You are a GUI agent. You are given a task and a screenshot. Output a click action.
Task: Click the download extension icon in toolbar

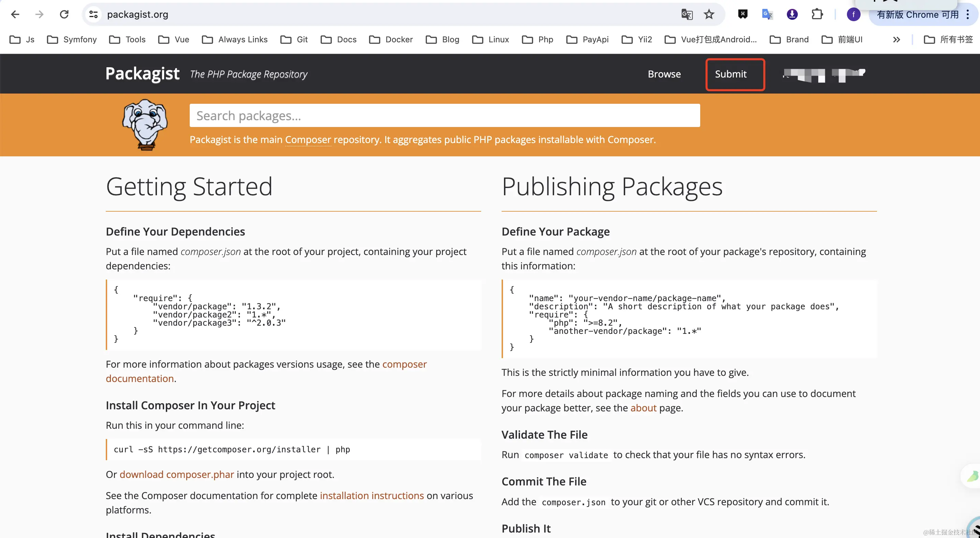(x=792, y=14)
